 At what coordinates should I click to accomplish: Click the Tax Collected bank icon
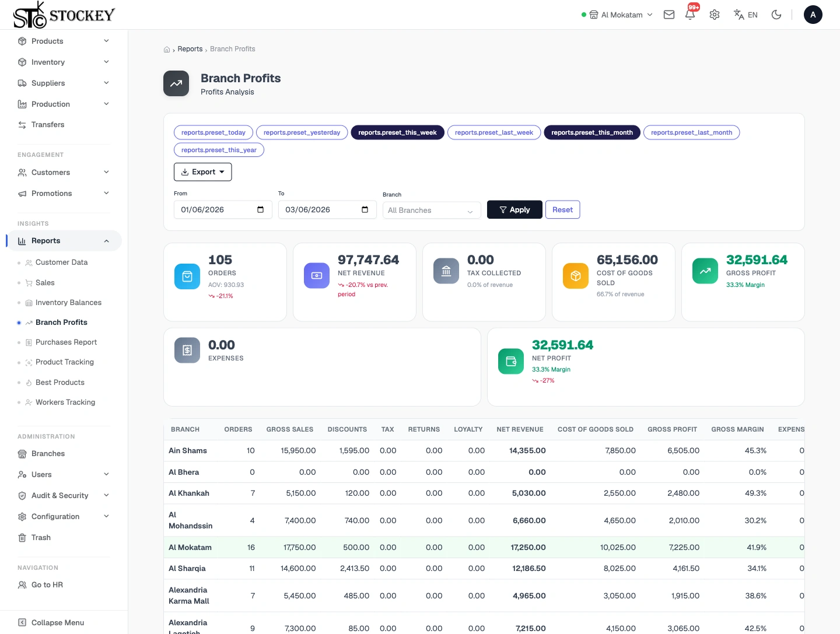(x=446, y=271)
